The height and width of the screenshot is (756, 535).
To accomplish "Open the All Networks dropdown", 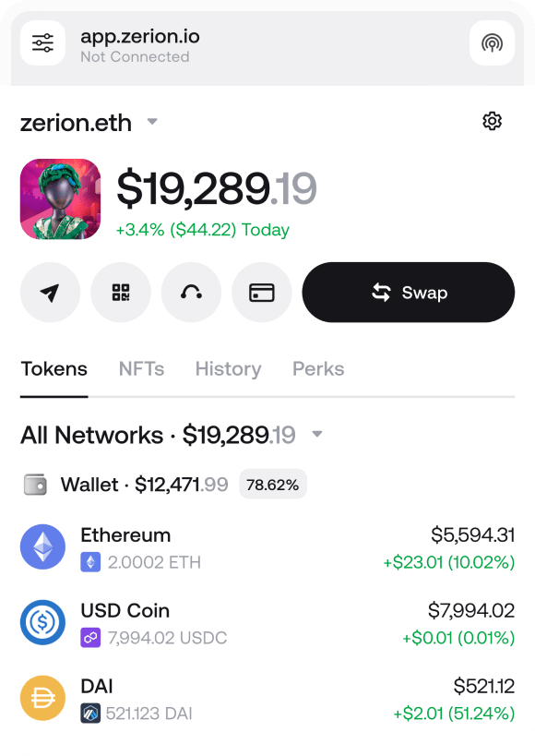I will point(317,433).
